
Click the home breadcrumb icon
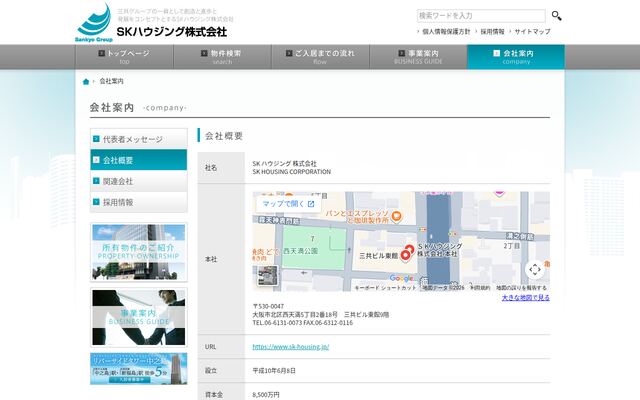[86, 82]
